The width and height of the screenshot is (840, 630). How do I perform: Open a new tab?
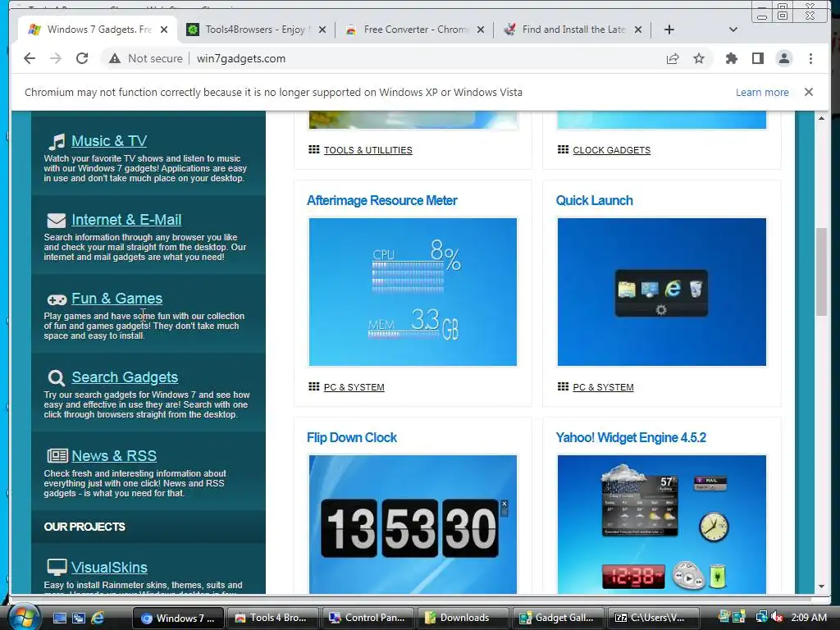[x=669, y=30]
